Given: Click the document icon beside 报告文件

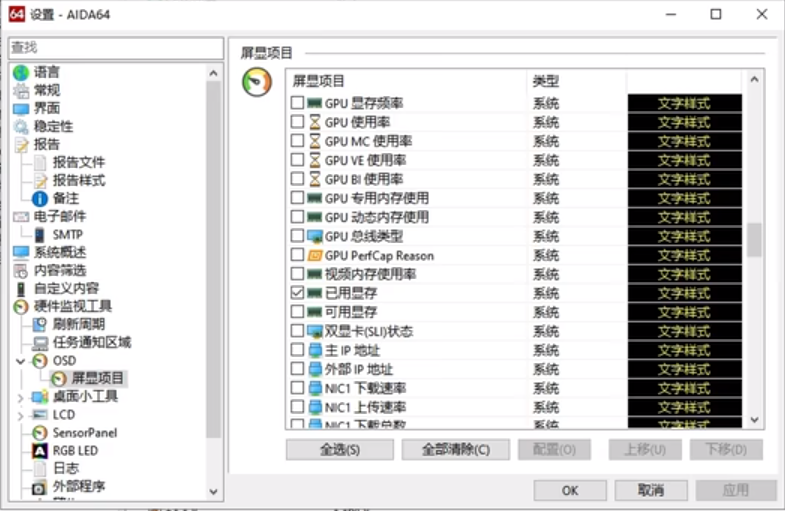Looking at the screenshot, I should (x=40, y=163).
